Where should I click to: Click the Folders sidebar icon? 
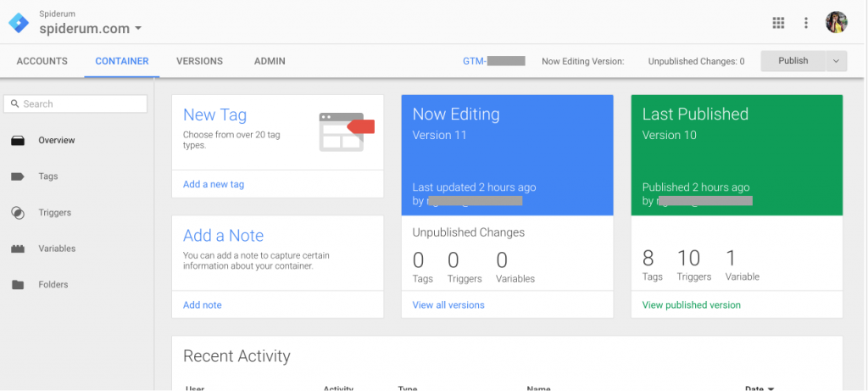coord(18,285)
